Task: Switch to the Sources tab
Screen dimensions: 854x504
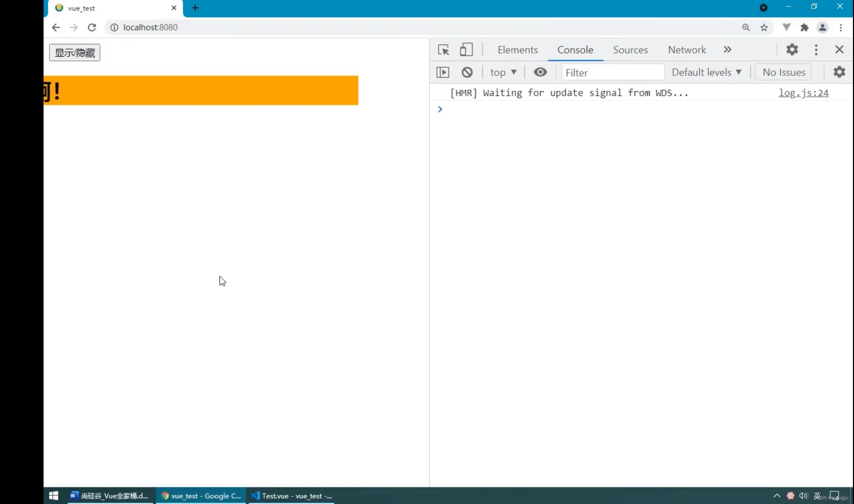Action: click(x=630, y=50)
